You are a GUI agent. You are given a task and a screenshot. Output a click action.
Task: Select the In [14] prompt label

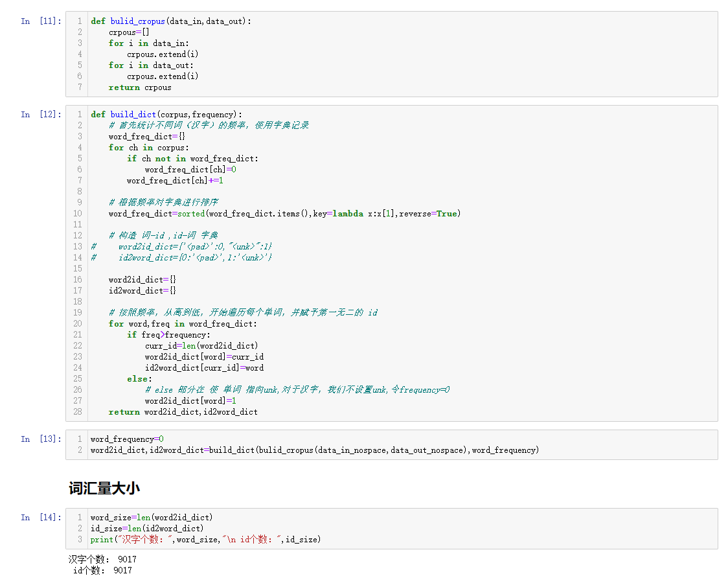click(x=41, y=518)
